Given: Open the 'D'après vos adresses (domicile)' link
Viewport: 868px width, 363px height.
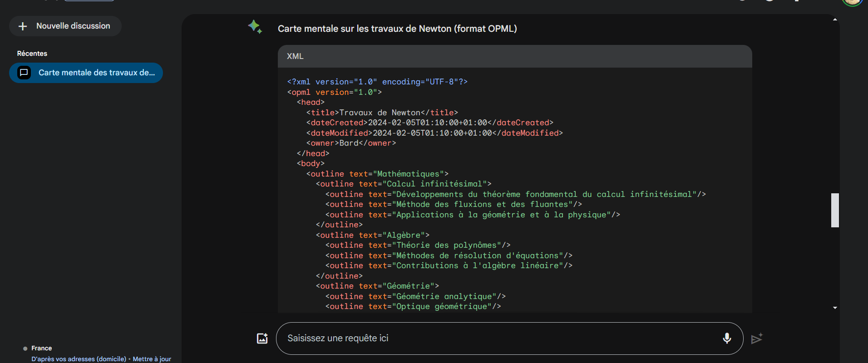Looking at the screenshot, I should point(79,359).
